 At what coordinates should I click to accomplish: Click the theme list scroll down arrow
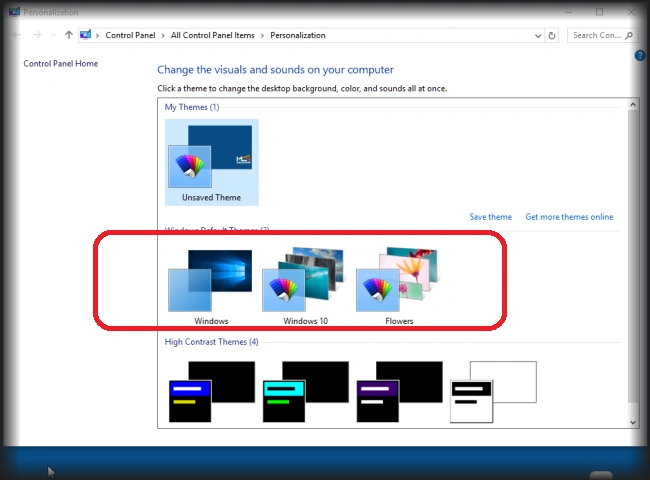click(x=633, y=422)
